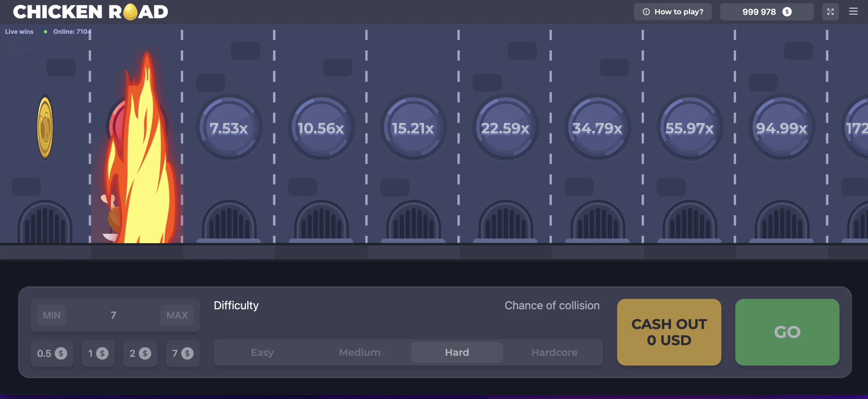The width and height of the screenshot is (868, 399).
Task: Click the golden chicken coin at start
Action: [45, 128]
